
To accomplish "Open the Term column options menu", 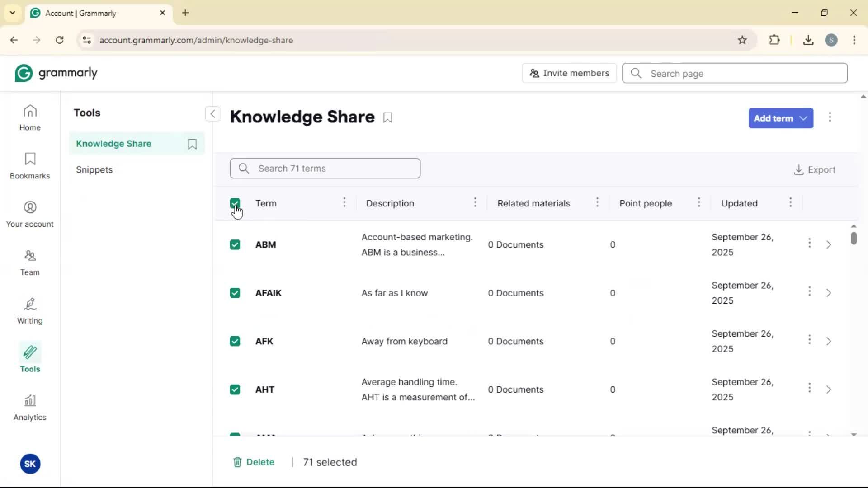I will [x=344, y=202].
